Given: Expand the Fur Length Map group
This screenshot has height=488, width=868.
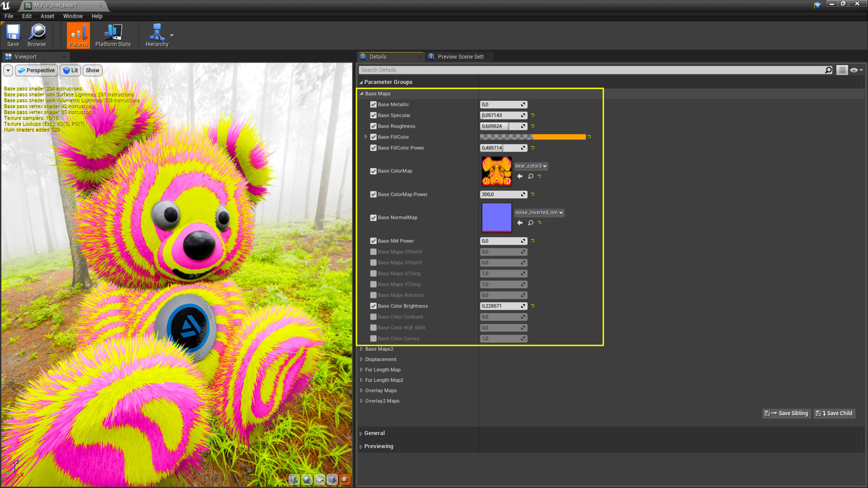Looking at the screenshot, I should click(362, 370).
